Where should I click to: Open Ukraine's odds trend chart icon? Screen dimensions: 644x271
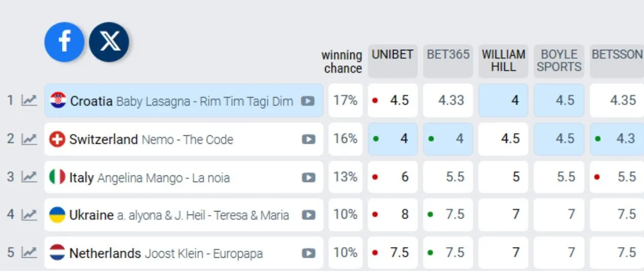tap(29, 215)
